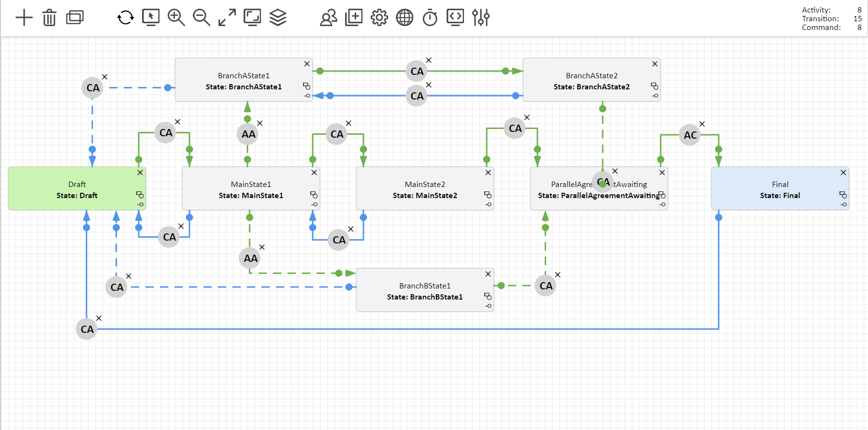This screenshot has height=430, width=868.
Task: Select the Draft activity node
Action: point(77,189)
